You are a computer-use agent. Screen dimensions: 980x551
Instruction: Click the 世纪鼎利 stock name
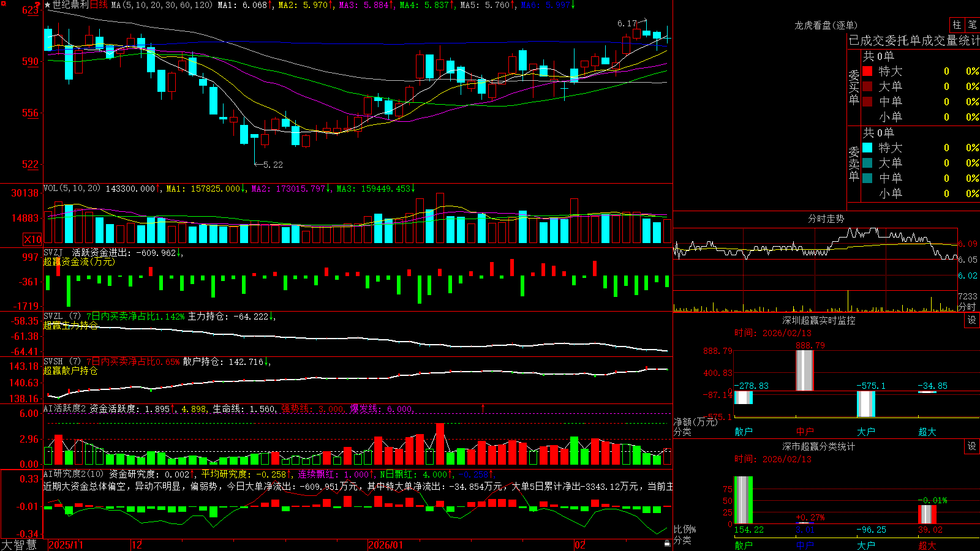(70, 5)
